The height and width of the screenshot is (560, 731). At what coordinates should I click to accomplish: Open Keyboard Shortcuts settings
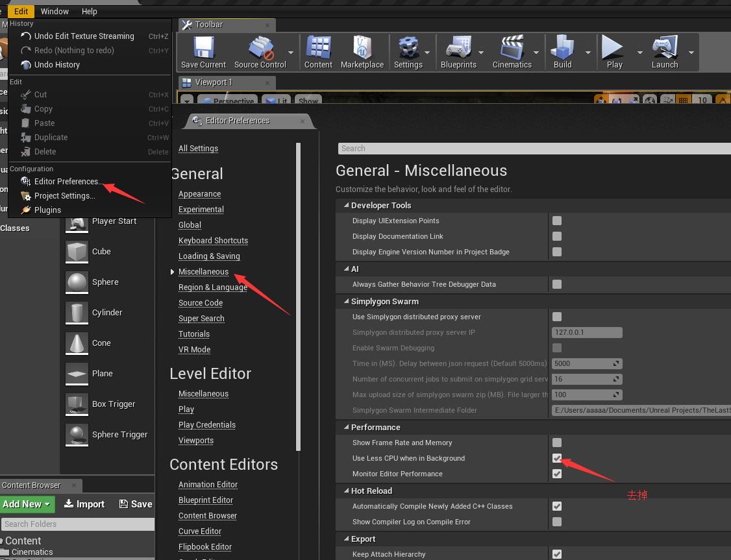[213, 240]
